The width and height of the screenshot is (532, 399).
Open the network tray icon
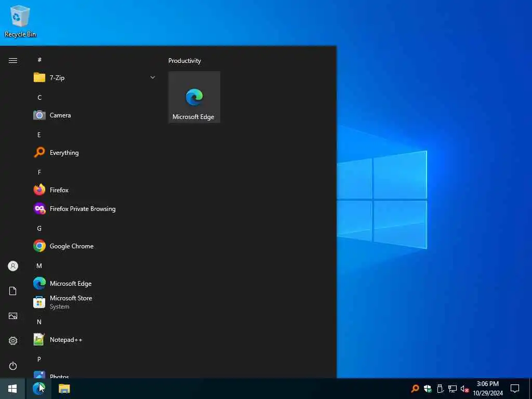pyautogui.click(x=453, y=389)
